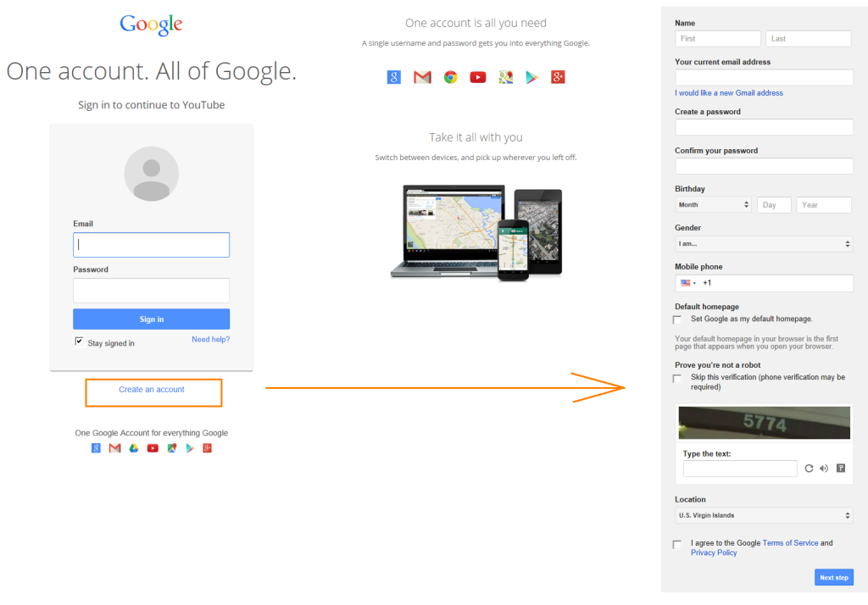Click the Gmail icon in the product row

point(422,77)
